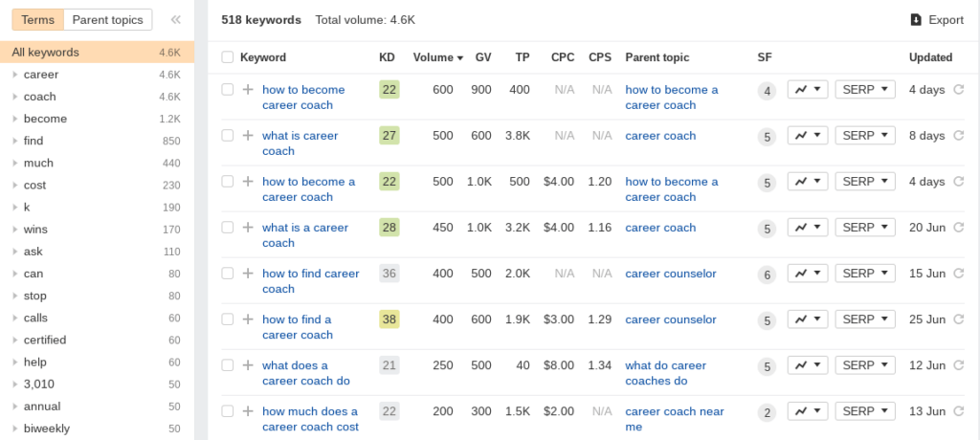The width and height of the screenshot is (980, 440).
Task: Add 'what is career coach' using the plus icon
Action: [248, 136]
